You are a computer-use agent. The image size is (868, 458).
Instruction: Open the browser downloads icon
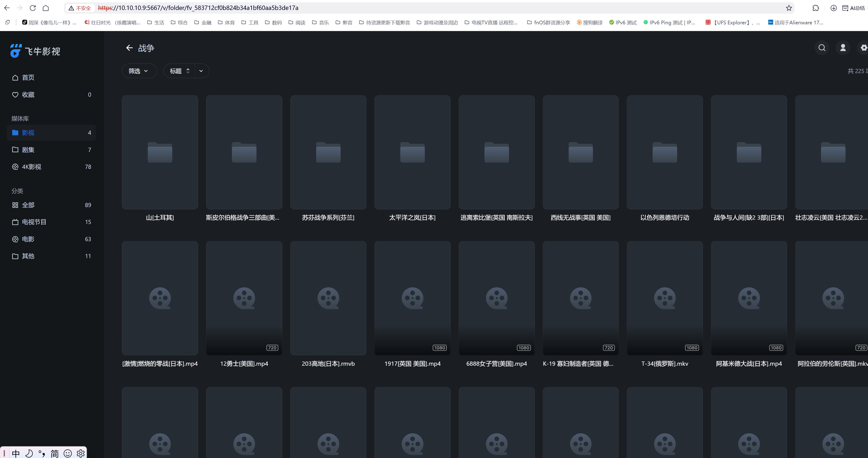[x=834, y=8]
